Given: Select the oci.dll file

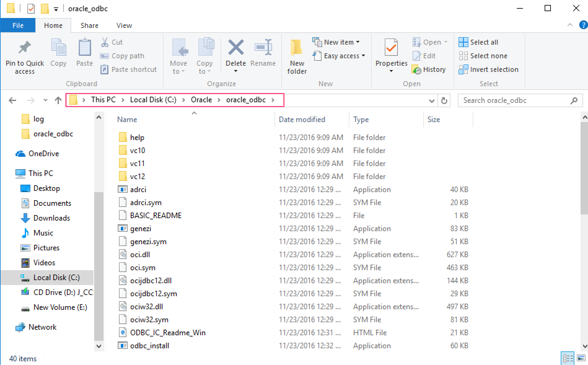Looking at the screenshot, I should (x=140, y=255).
